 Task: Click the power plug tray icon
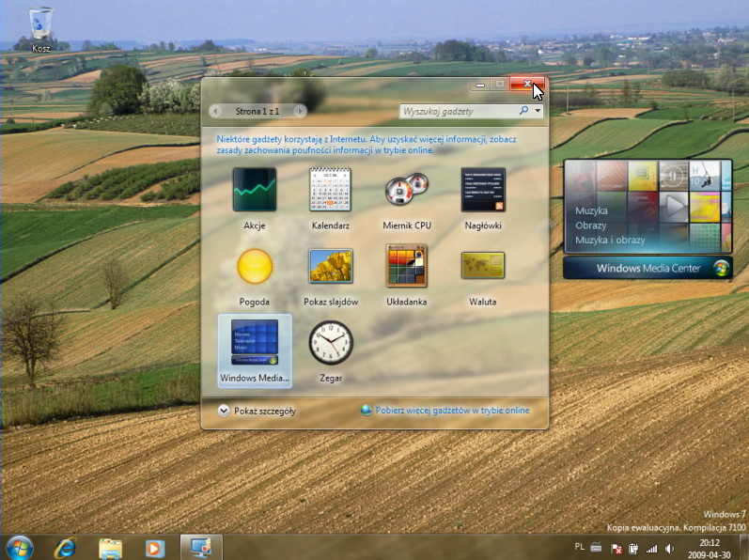(634, 549)
